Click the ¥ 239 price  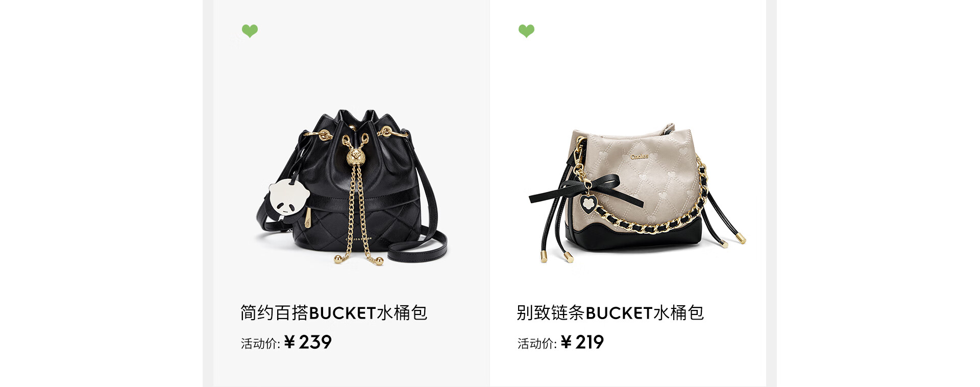(x=308, y=342)
